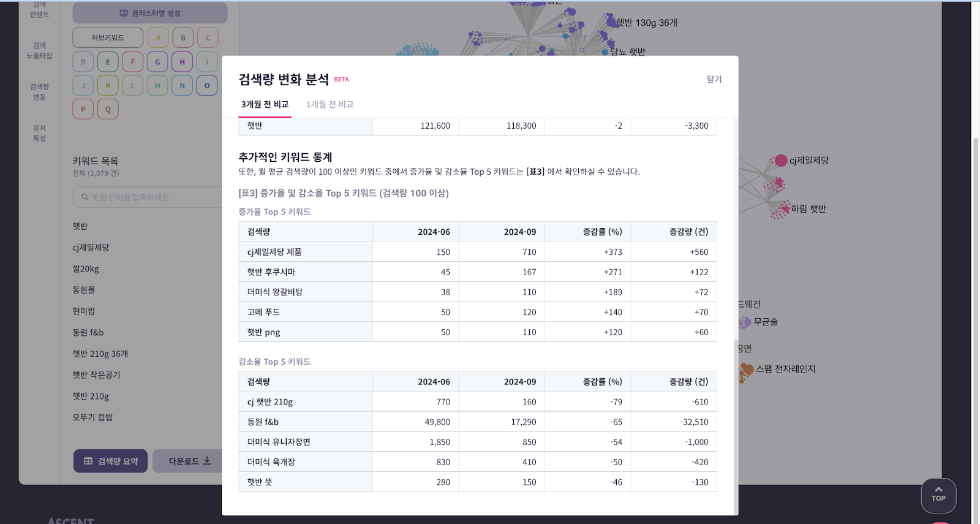This screenshot has height=524, width=980.
Task: Toggle cluster M chip
Action: tap(157, 85)
